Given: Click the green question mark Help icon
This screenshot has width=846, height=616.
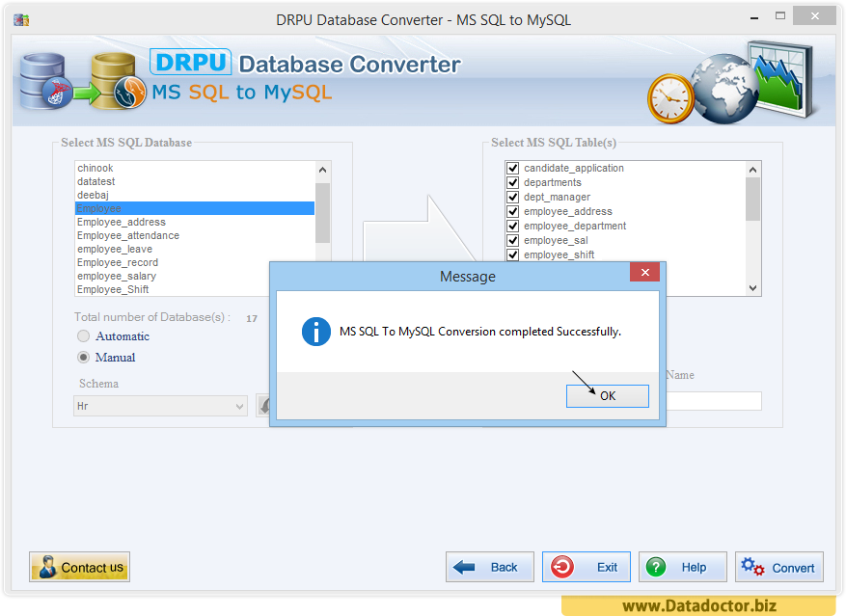Looking at the screenshot, I should tap(656, 568).
